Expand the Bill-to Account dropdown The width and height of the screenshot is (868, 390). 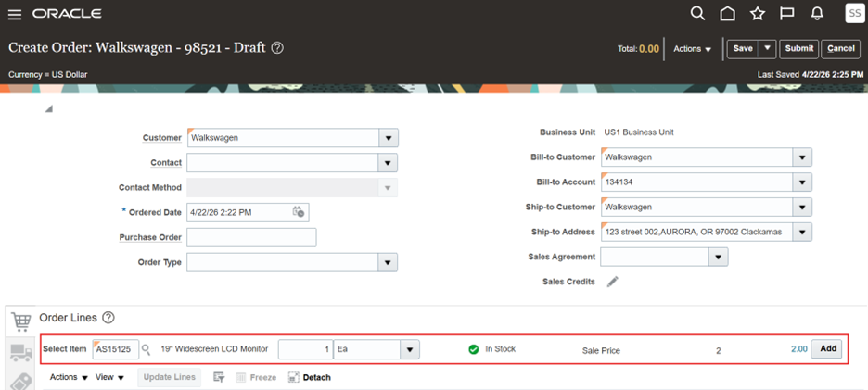tap(802, 182)
